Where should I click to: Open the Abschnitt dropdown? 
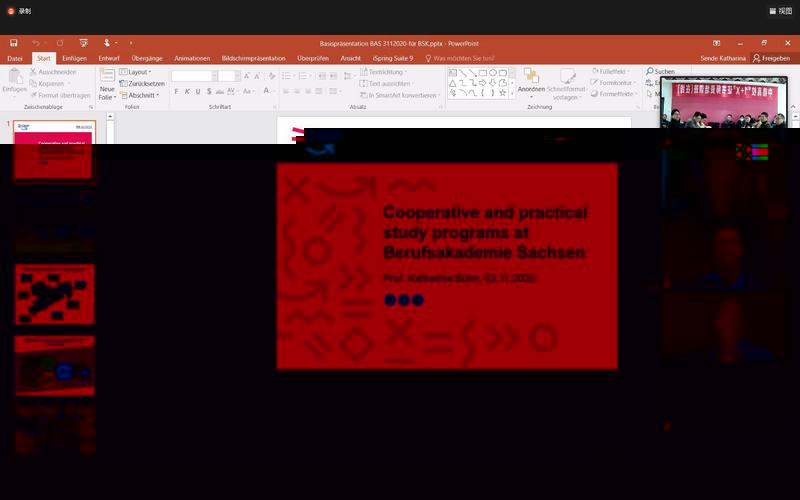[x=139, y=95]
